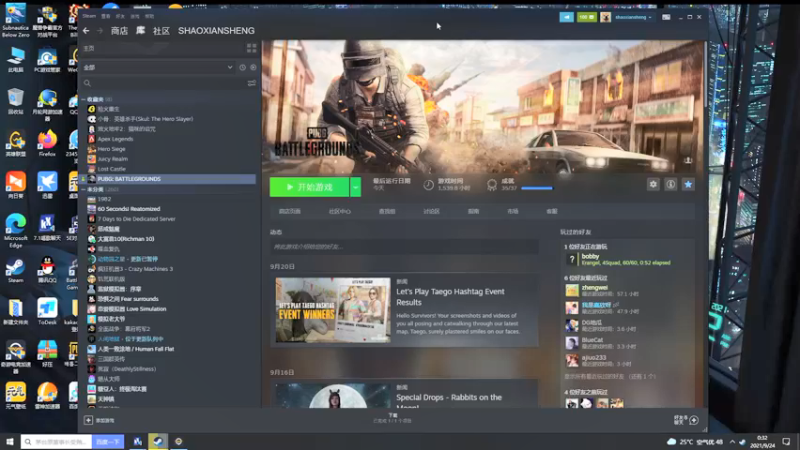Toggle the ready-to-play filter icon
This screenshot has width=800, height=450.
[253, 67]
